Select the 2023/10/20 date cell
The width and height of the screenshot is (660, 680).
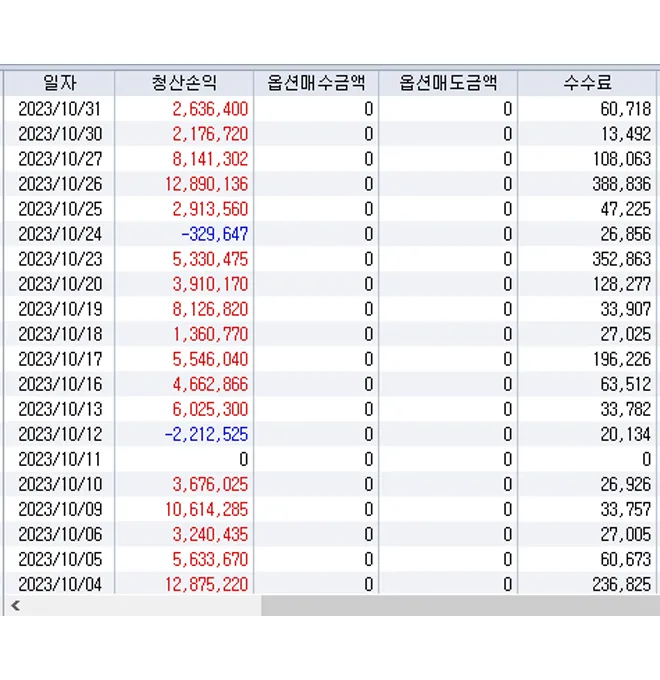tap(59, 284)
